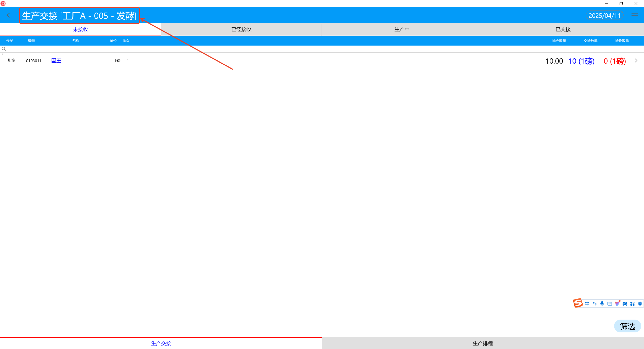Screen dimensions: 644x349
Task: Expand the 国王 row chevron
Action: (636, 61)
